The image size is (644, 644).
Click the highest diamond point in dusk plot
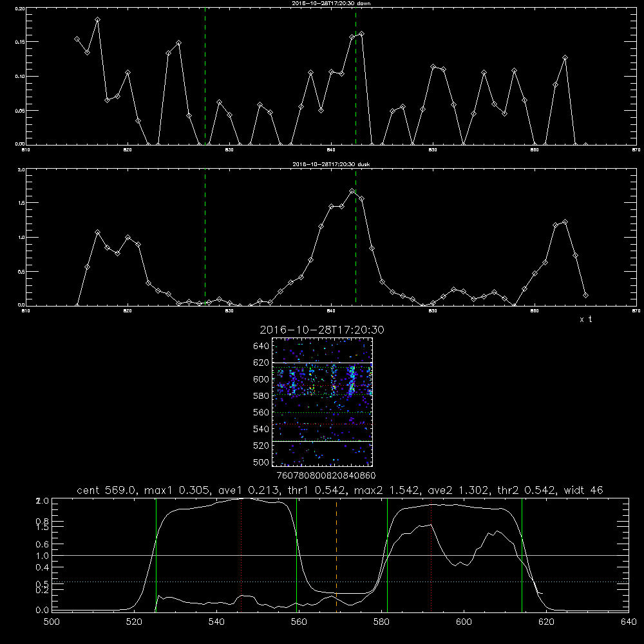point(352,191)
